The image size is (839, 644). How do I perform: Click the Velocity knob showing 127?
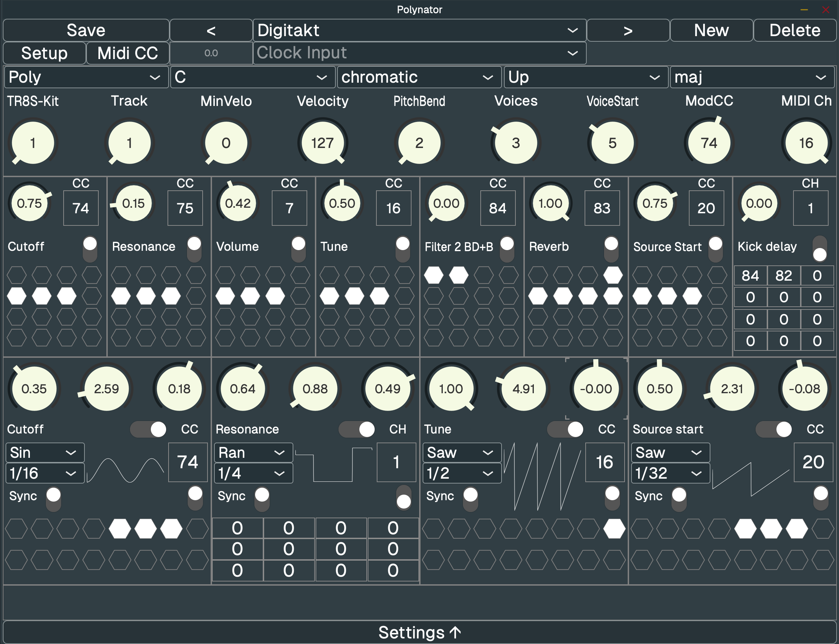tap(323, 143)
